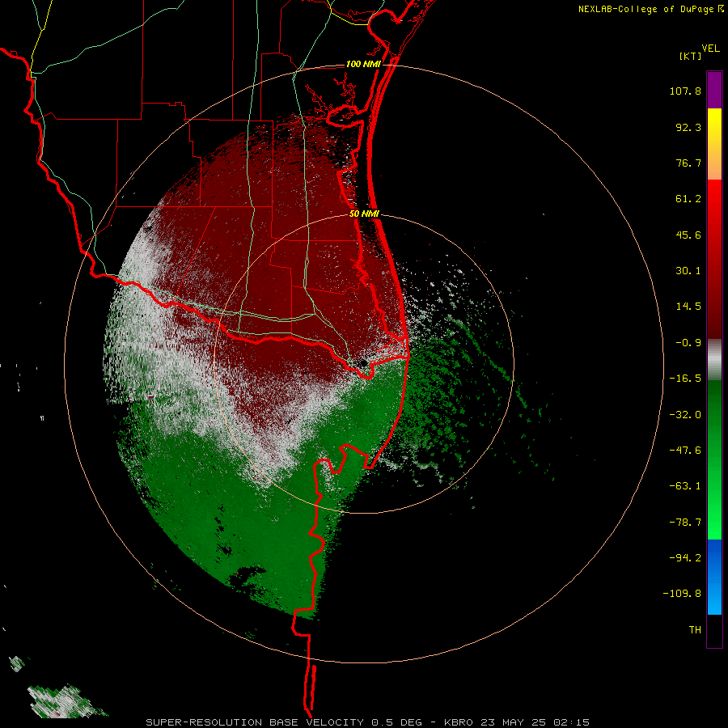Viewport: 728px width, 728px height.
Task: Click the 76.7 legend value
Action: [688, 163]
